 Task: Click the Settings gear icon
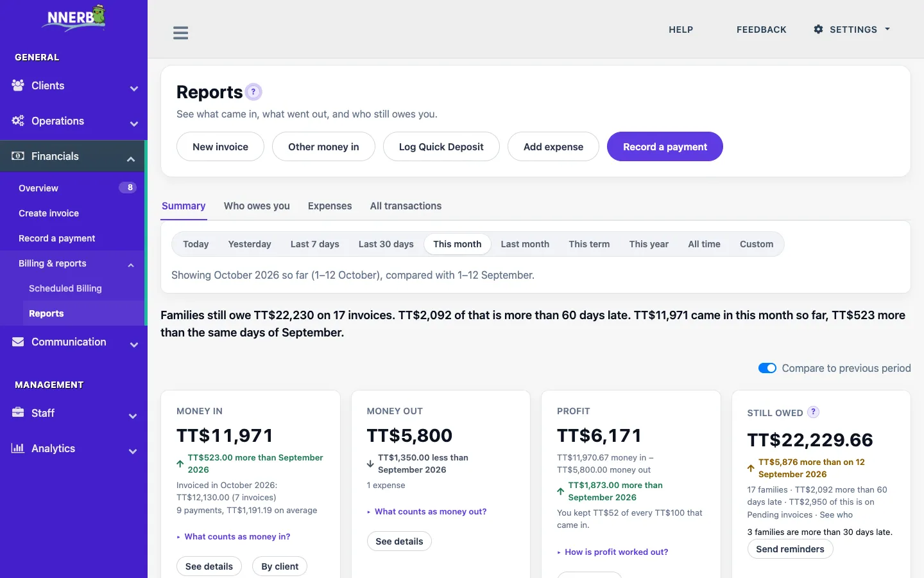(x=818, y=30)
